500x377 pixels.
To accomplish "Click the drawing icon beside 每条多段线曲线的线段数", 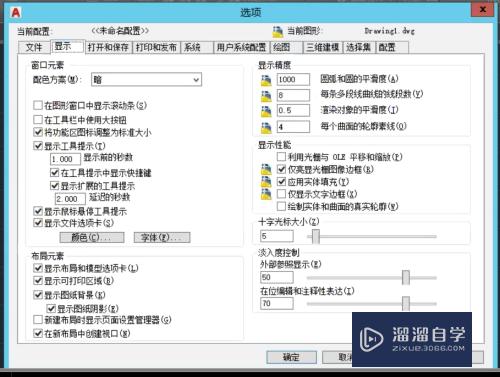I will pyautogui.click(x=266, y=96).
